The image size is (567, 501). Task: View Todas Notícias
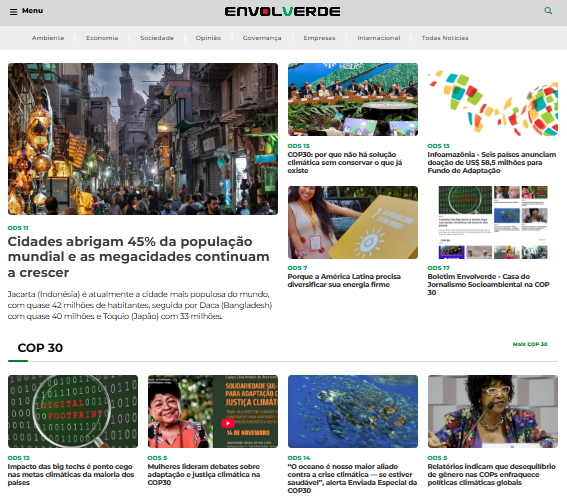[x=445, y=38]
